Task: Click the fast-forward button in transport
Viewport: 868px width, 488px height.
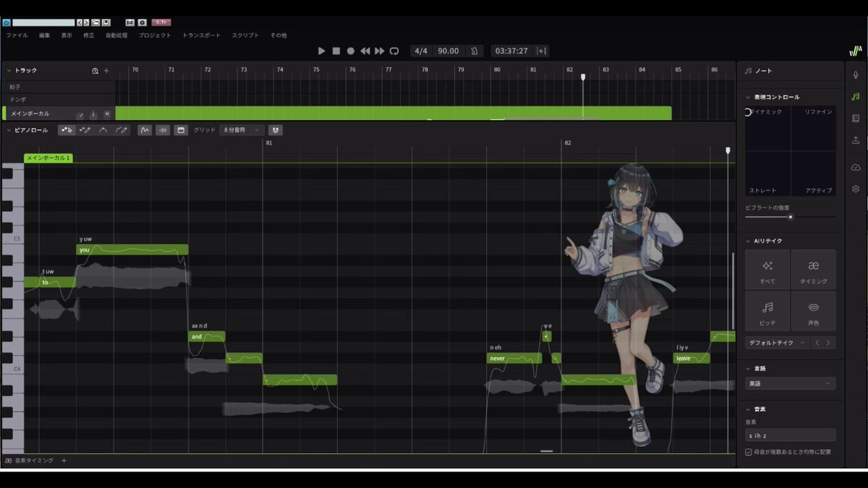Action: pyautogui.click(x=380, y=51)
